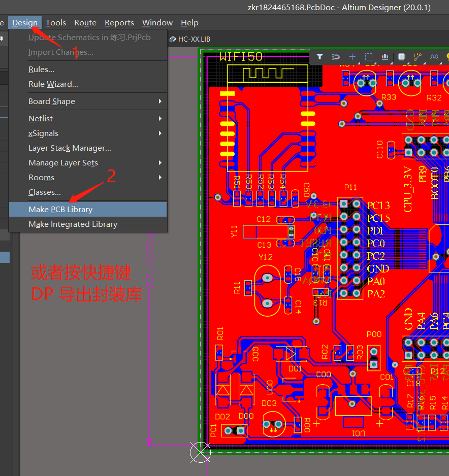
Task: Select the D01 diode designator
Action: 295,368
